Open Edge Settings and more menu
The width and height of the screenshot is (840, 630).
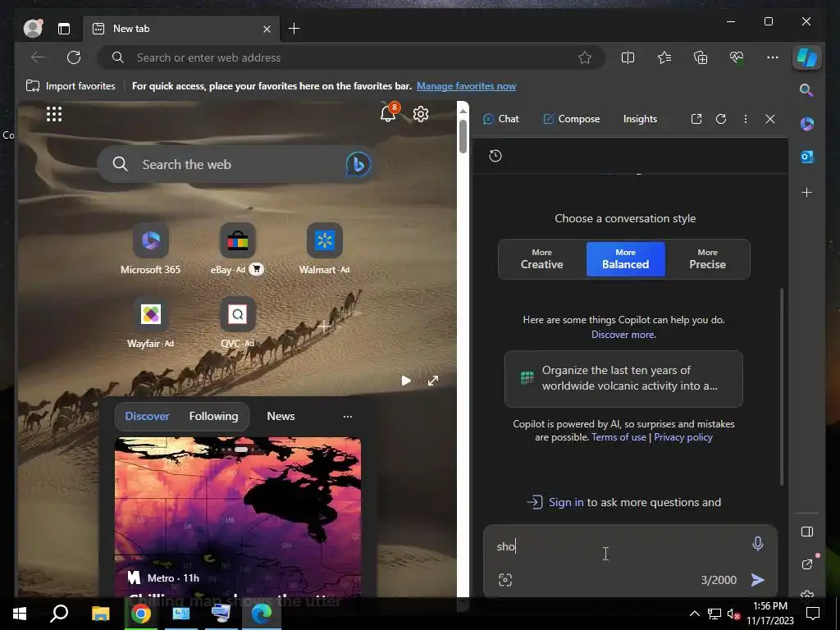(x=773, y=57)
